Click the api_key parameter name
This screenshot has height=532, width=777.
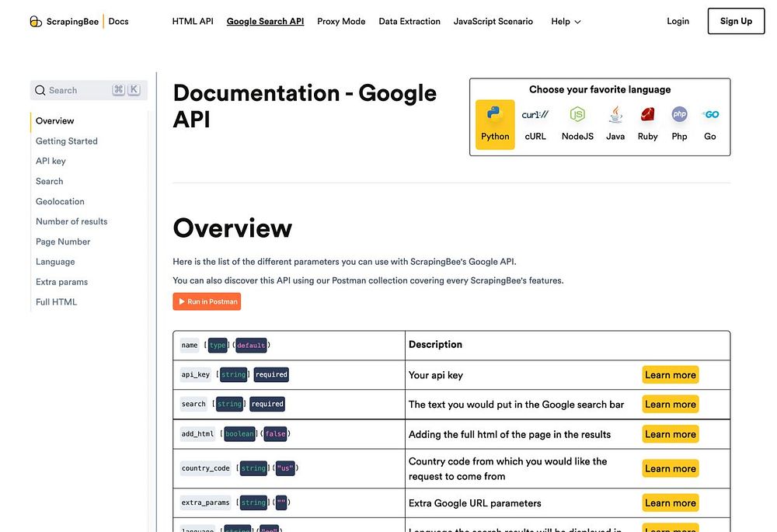point(195,374)
